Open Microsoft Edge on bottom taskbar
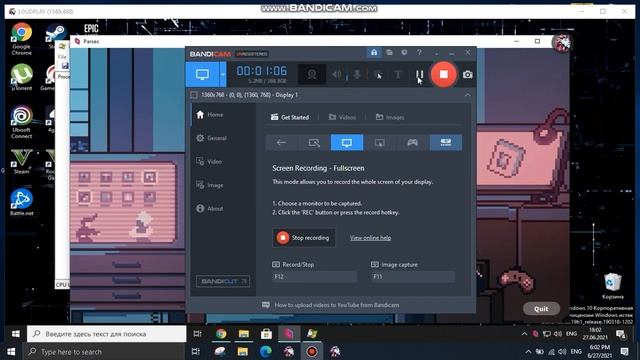The image size is (640, 360). pos(266,352)
